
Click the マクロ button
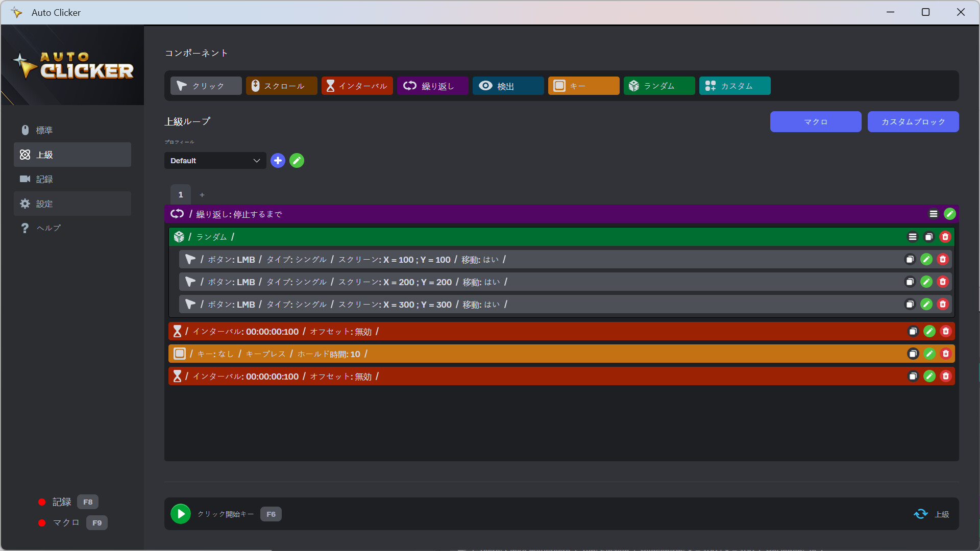click(x=815, y=122)
